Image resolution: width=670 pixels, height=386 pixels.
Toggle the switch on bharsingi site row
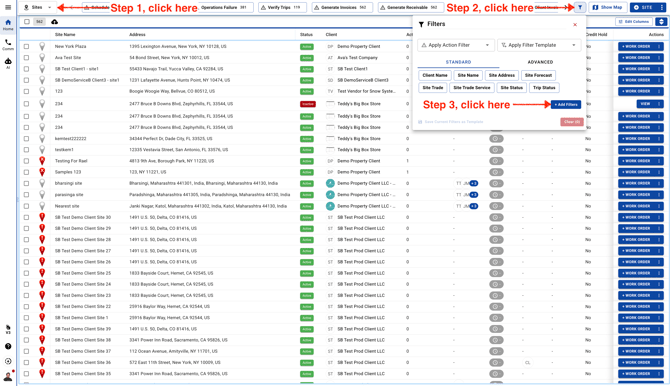click(x=496, y=183)
